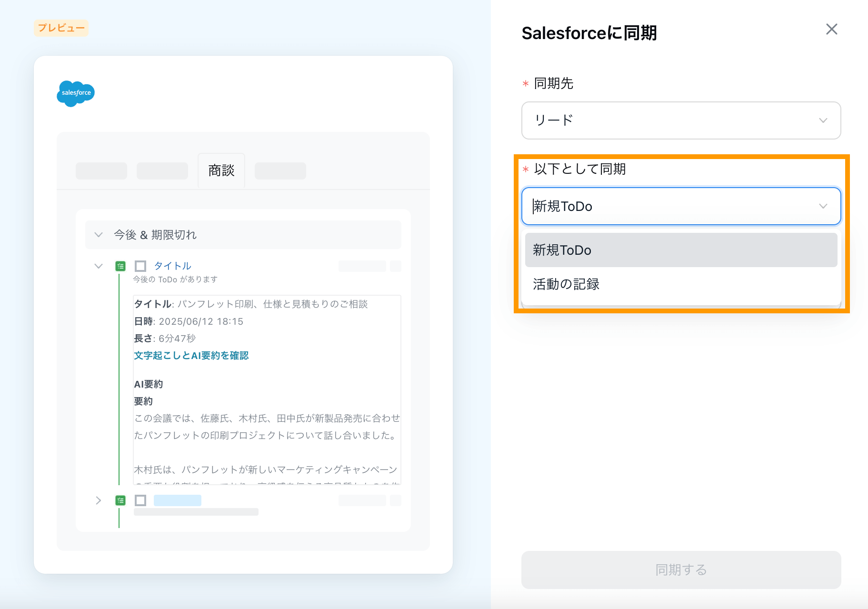Check the second placeholder task checkbox
The height and width of the screenshot is (609, 868).
(x=140, y=500)
